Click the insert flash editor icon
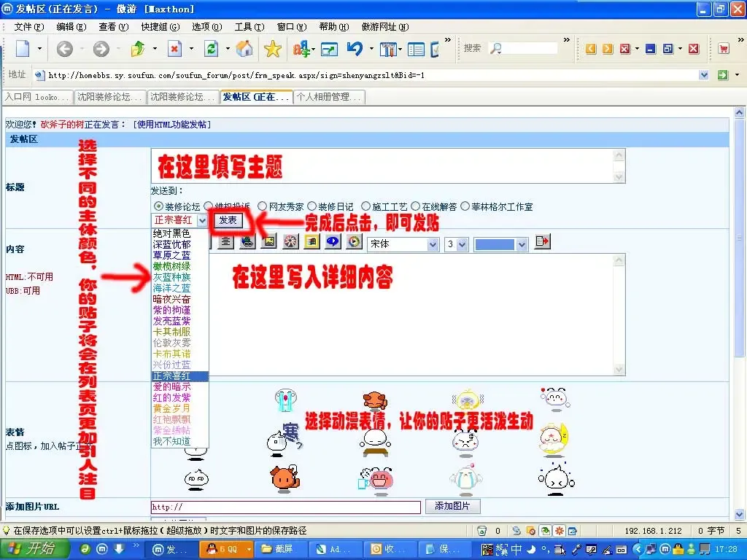This screenshot has height=560, width=747. click(x=290, y=242)
